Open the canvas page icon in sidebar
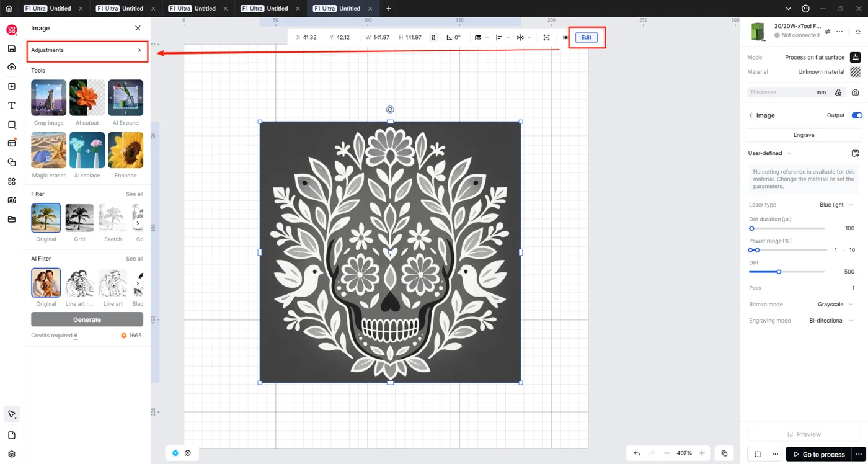 click(x=12, y=435)
